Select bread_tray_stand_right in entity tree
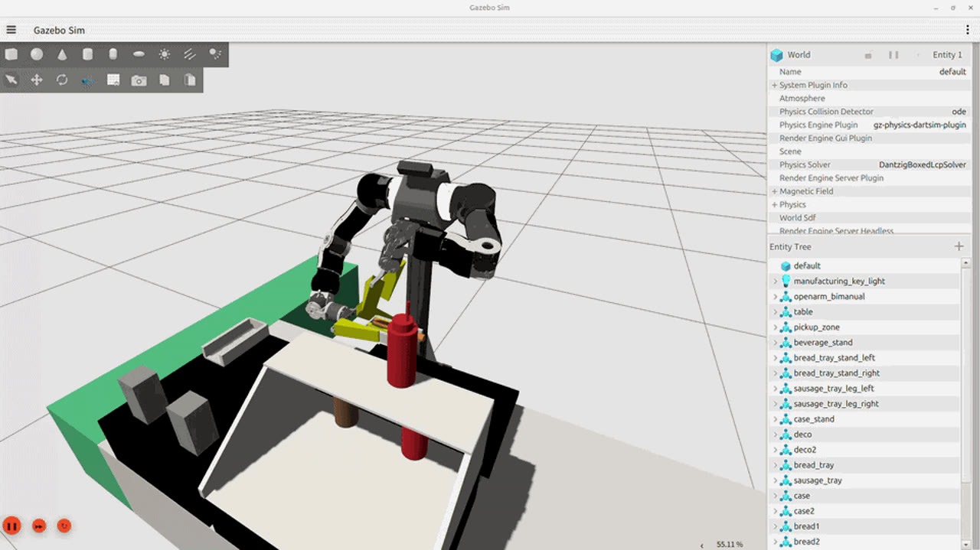980x550 pixels. (x=864, y=373)
